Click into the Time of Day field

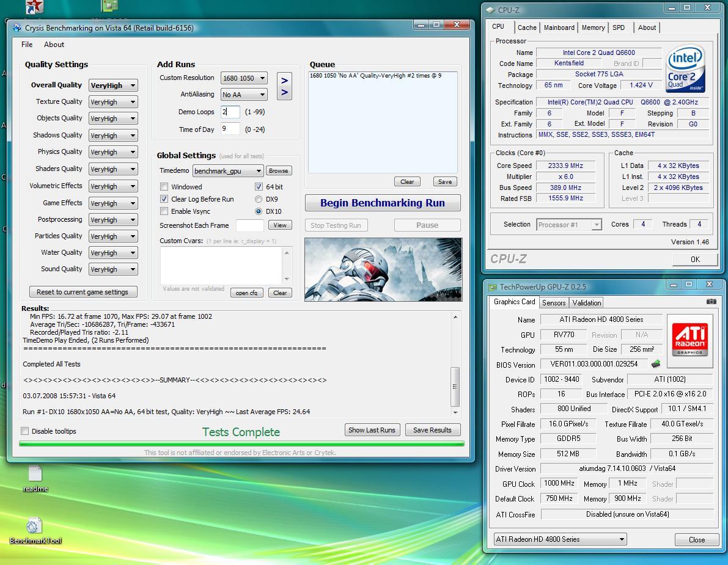pyautogui.click(x=230, y=128)
